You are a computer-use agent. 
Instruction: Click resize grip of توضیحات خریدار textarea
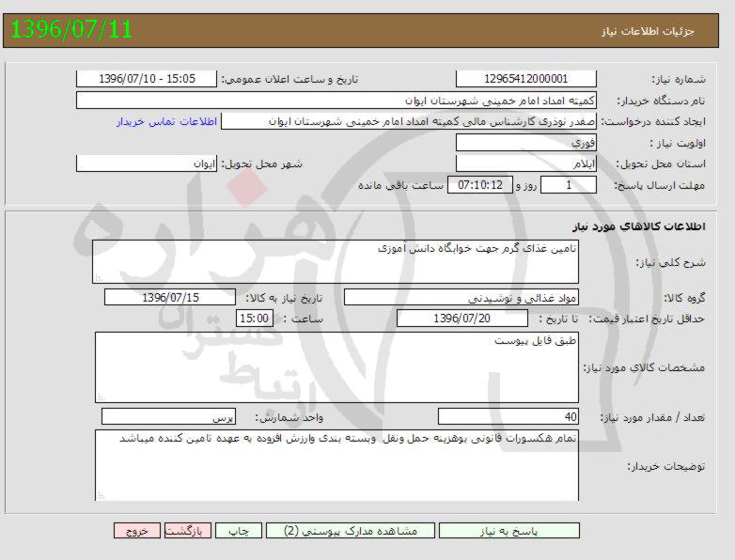[x=101, y=496]
